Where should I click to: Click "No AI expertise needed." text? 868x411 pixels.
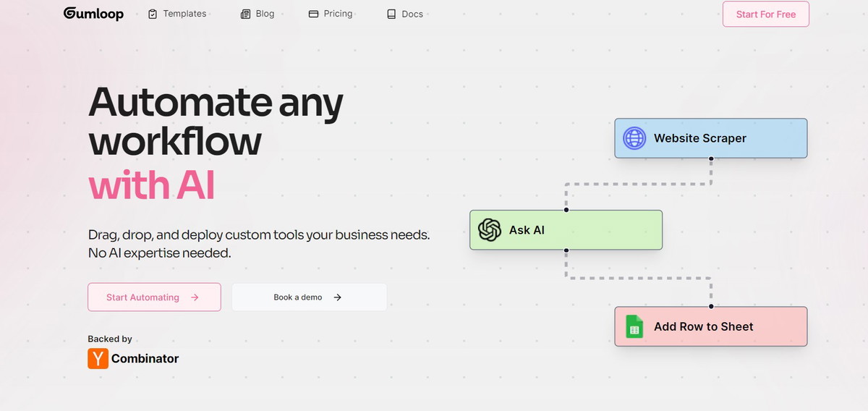pos(160,254)
